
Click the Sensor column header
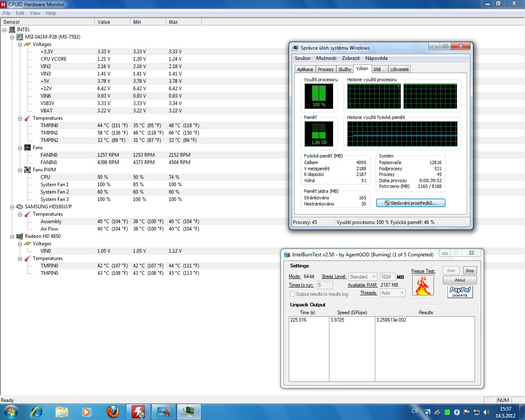tap(47, 22)
